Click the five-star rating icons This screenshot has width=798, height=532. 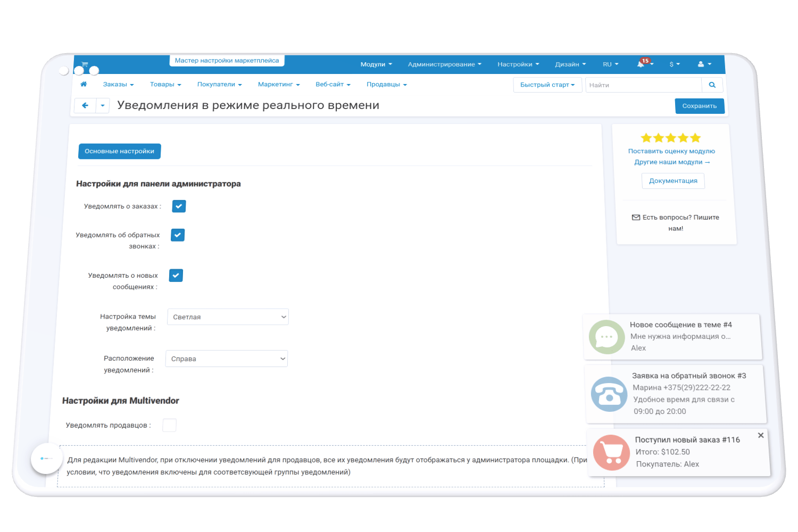pyautogui.click(x=671, y=138)
